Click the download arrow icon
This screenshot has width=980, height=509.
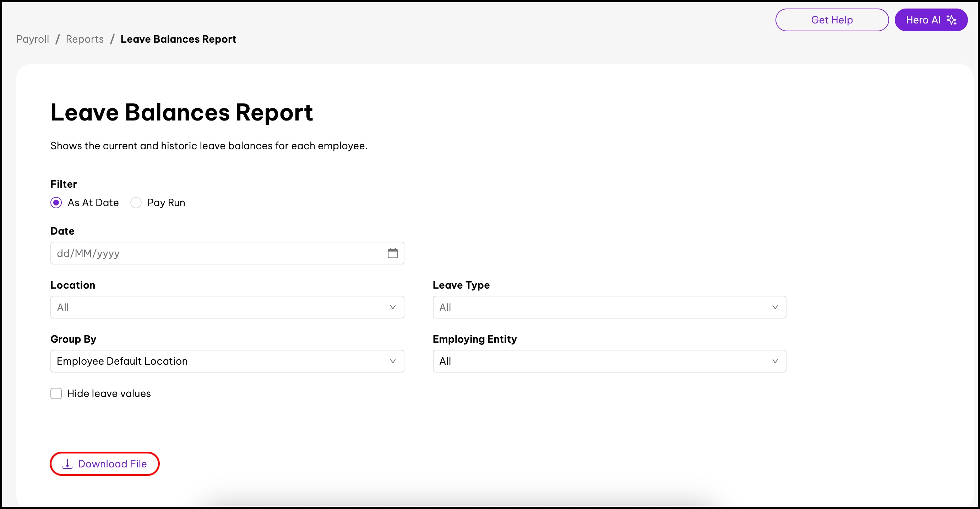[67, 464]
